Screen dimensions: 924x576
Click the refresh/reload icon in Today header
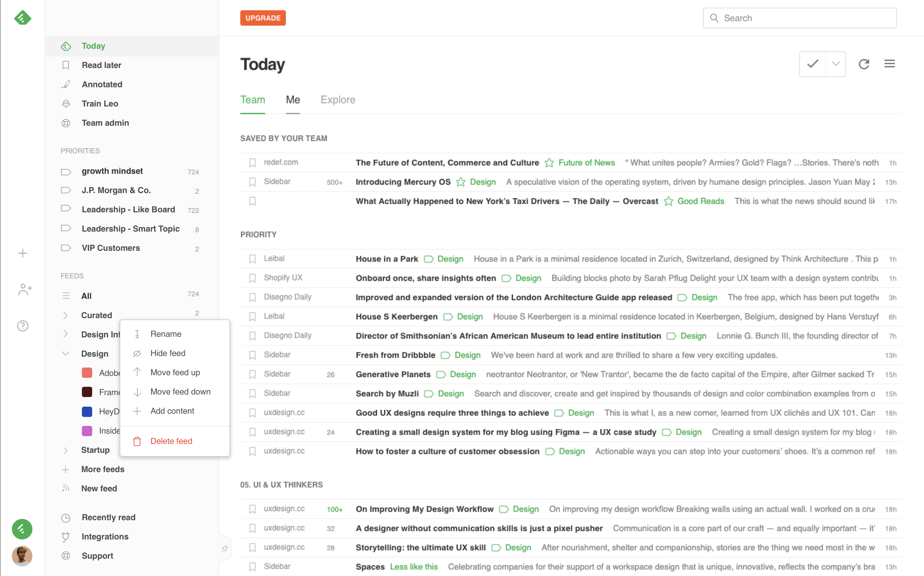pos(864,63)
